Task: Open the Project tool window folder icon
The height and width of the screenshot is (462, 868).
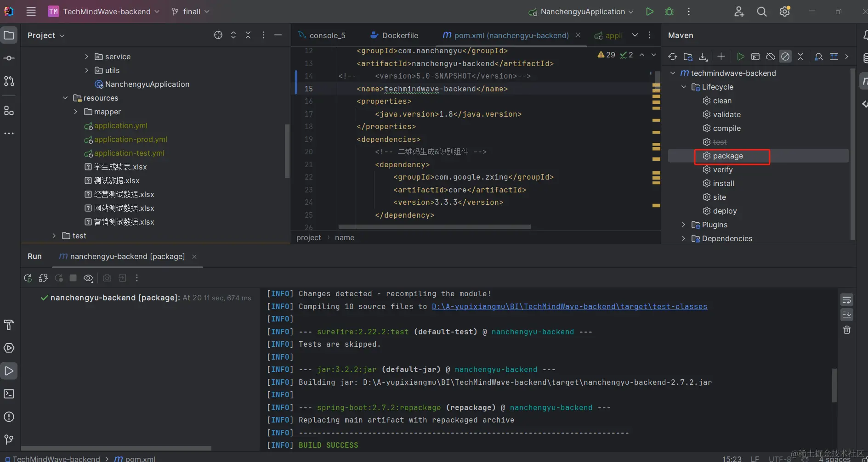Action: tap(9, 35)
